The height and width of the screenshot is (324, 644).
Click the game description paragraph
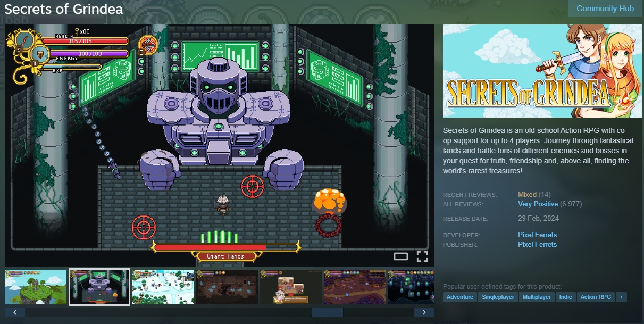click(538, 151)
